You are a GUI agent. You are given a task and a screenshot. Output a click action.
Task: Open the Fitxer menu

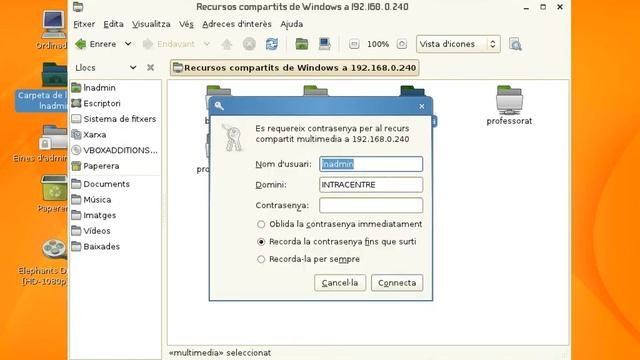(x=84, y=24)
